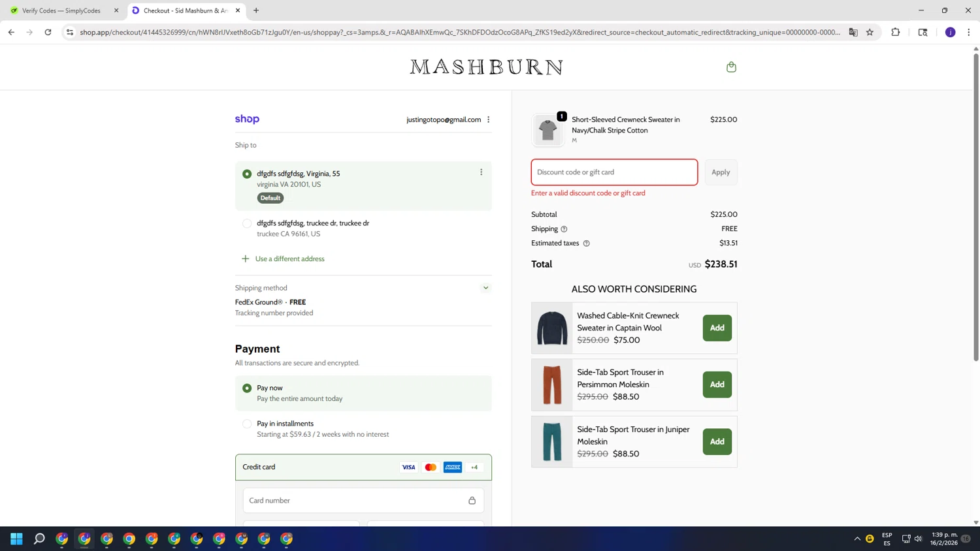Screen dimensions: 980x551
Task: Open Chrome three-dot menu
Action: (x=968, y=32)
